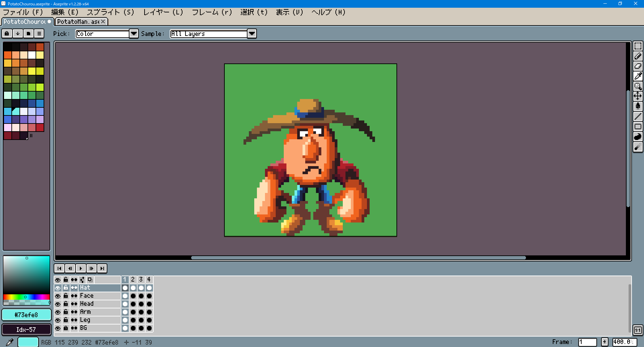The image size is (644, 347).
Task: Open the レイヤー (Layer) menu
Action: point(163,12)
